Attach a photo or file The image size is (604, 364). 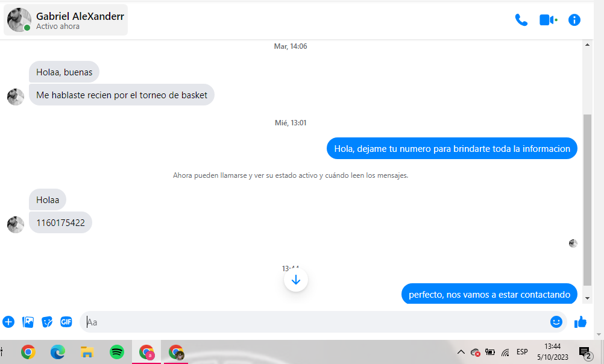coord(28,322)
